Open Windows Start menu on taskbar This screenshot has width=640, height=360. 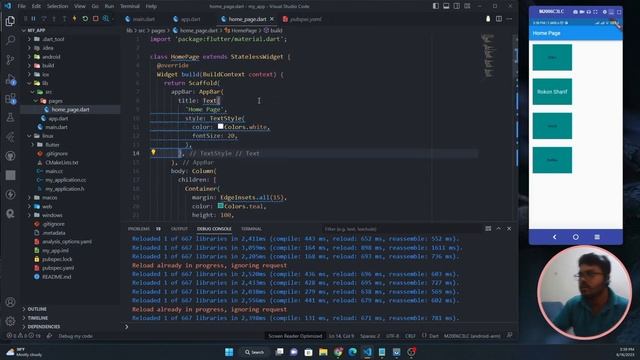(229, 352)
